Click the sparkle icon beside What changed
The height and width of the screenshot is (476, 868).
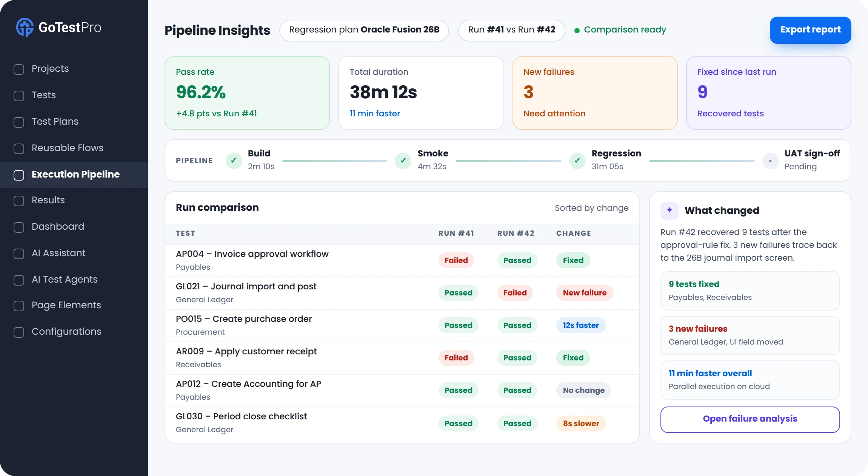point(669,210)
